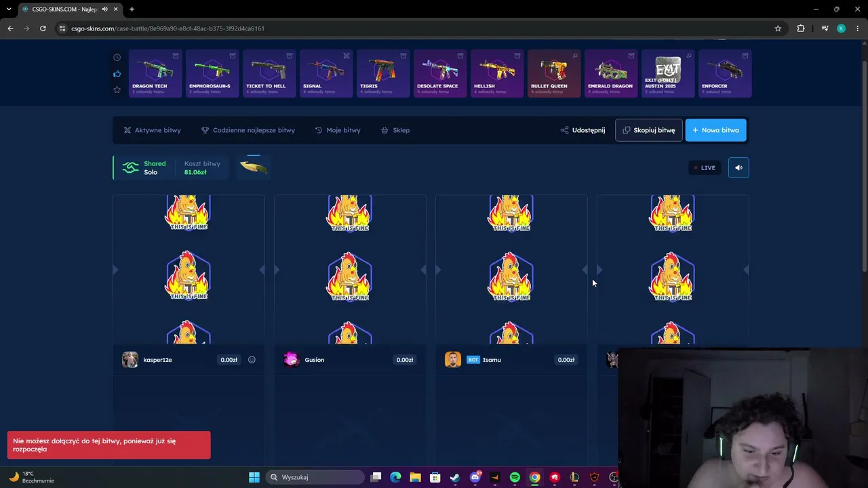Click the case icon on Emerald Dragon card
The image size is (868, 488).
click(x=631, y=56)
